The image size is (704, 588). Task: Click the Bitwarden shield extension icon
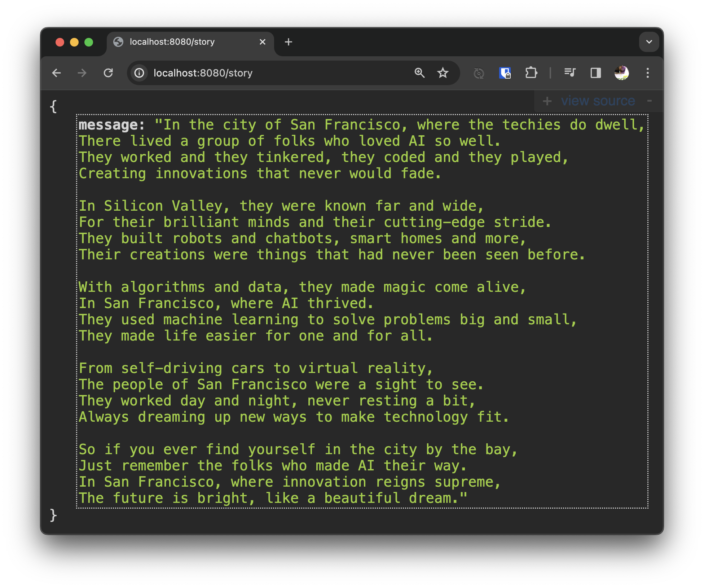(x=505, y=73)
